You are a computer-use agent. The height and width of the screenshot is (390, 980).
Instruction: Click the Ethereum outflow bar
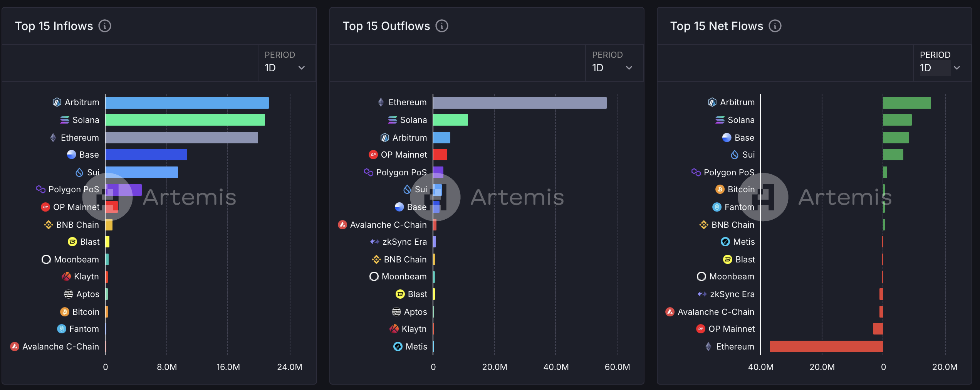pos(520,103)
